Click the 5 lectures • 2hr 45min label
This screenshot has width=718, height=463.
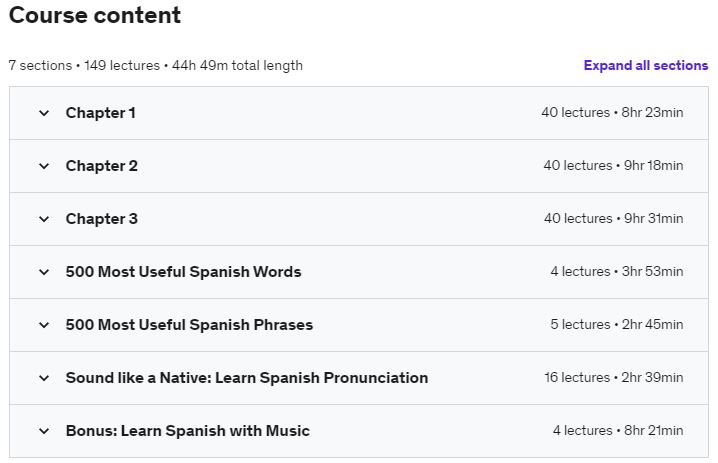[x=617, y=325]
